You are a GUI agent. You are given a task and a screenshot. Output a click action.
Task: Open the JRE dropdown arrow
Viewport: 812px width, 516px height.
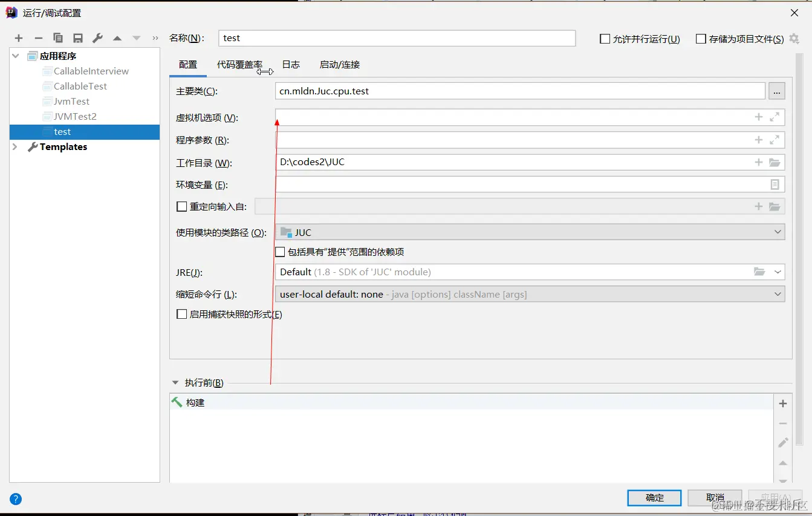tap(778, 272)
